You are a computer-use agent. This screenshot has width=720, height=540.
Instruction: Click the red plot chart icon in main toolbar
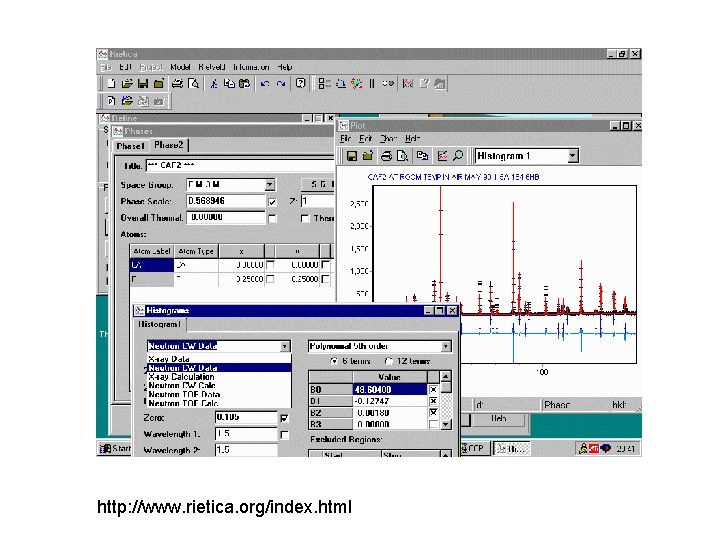[408, 84]
